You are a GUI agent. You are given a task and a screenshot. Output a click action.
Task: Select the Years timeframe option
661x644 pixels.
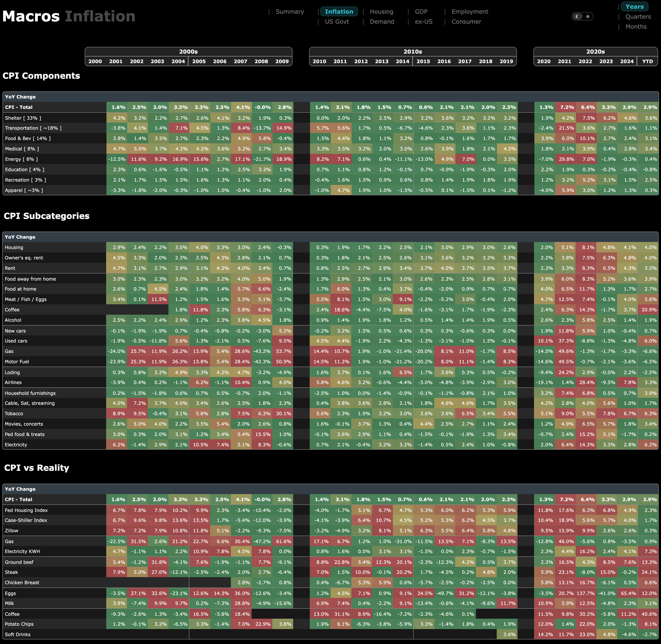pos(634,7)
